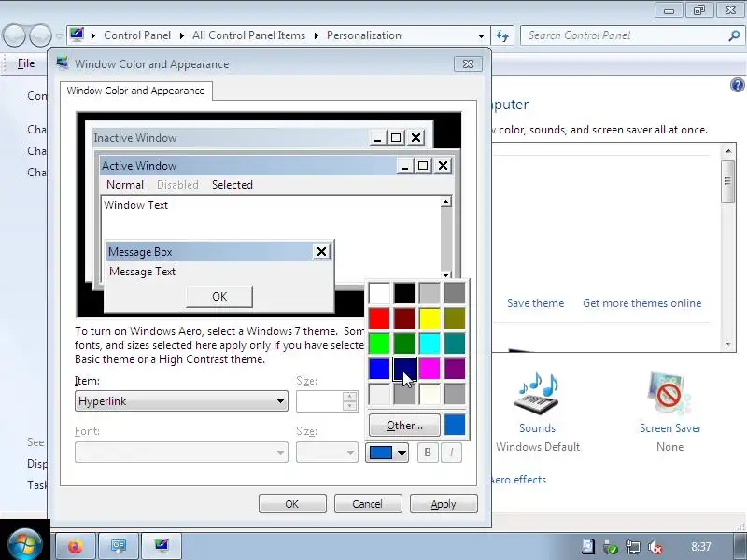Click the Action Center tray icon
Image resolution: width=747 pixels, height=560 pixels.
click(588, 547)
